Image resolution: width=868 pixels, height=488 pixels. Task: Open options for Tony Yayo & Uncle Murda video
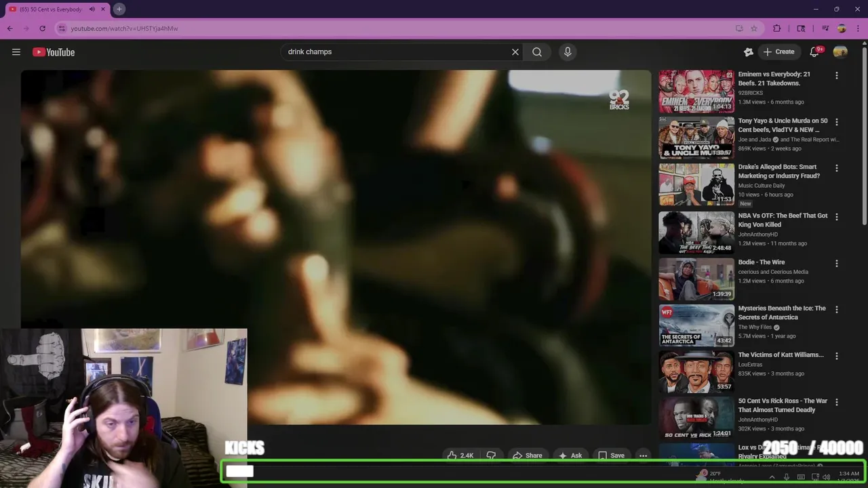tap(837, 122)
